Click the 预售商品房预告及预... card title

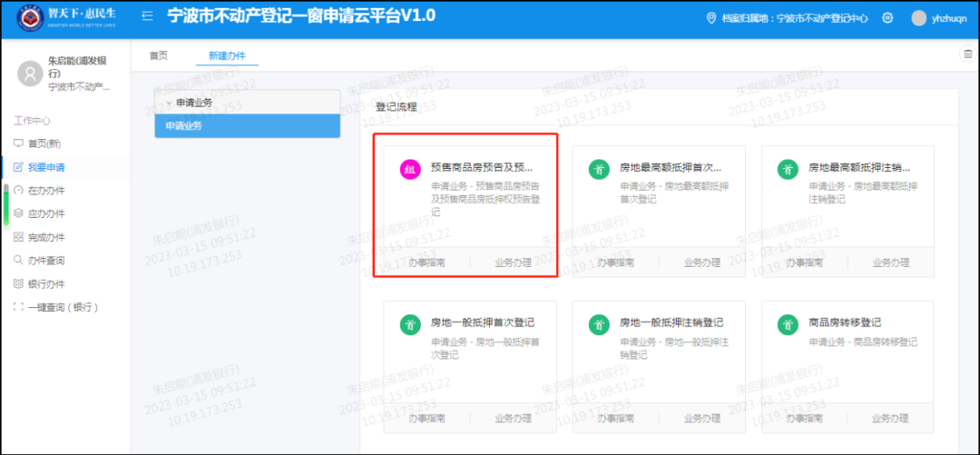[482, 168]
